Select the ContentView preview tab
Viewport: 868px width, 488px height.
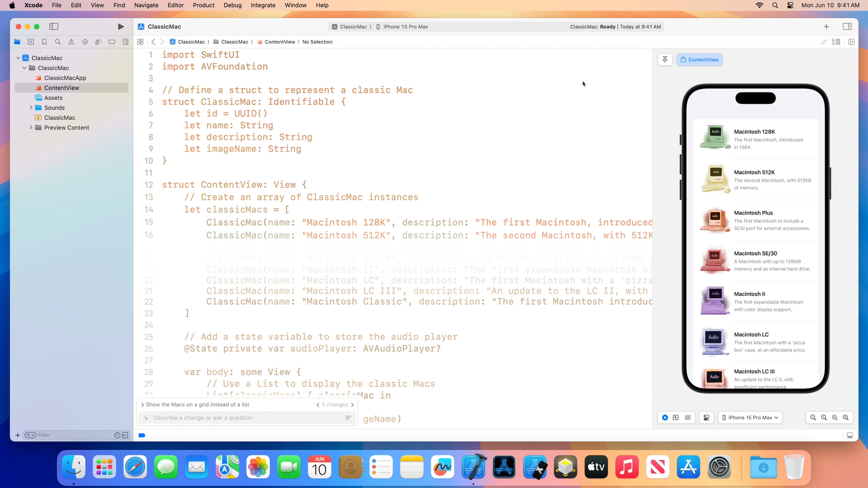699,60
